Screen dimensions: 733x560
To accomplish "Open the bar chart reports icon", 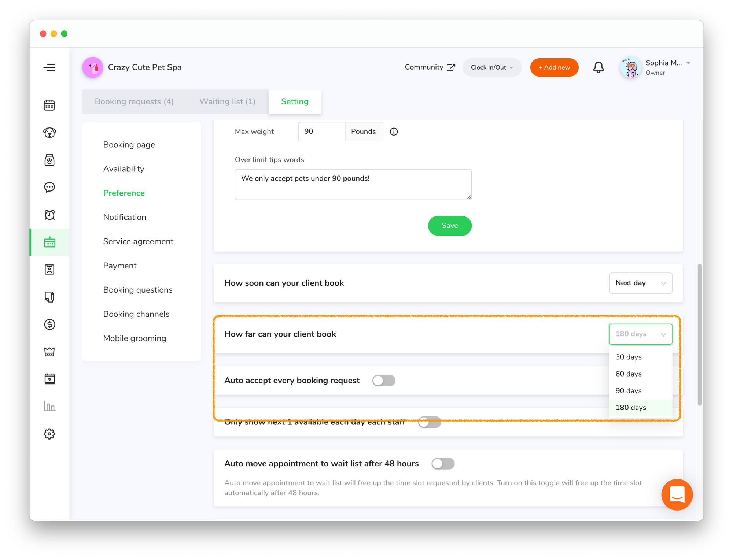I will pyautogui.click(x=49, y=407).
